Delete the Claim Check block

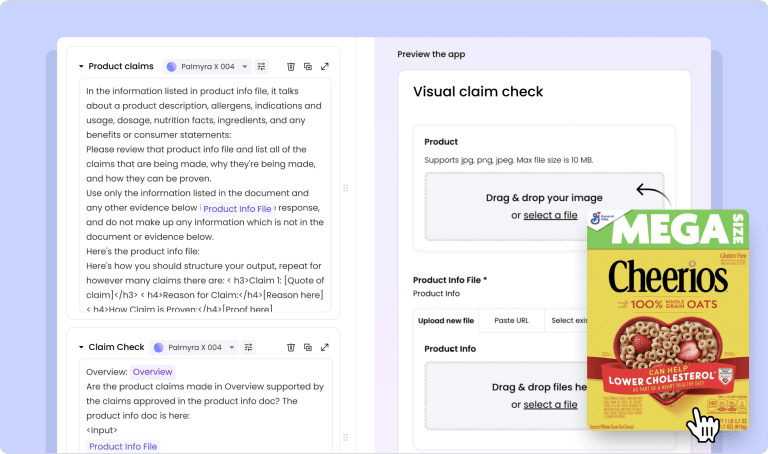point(290,347)
